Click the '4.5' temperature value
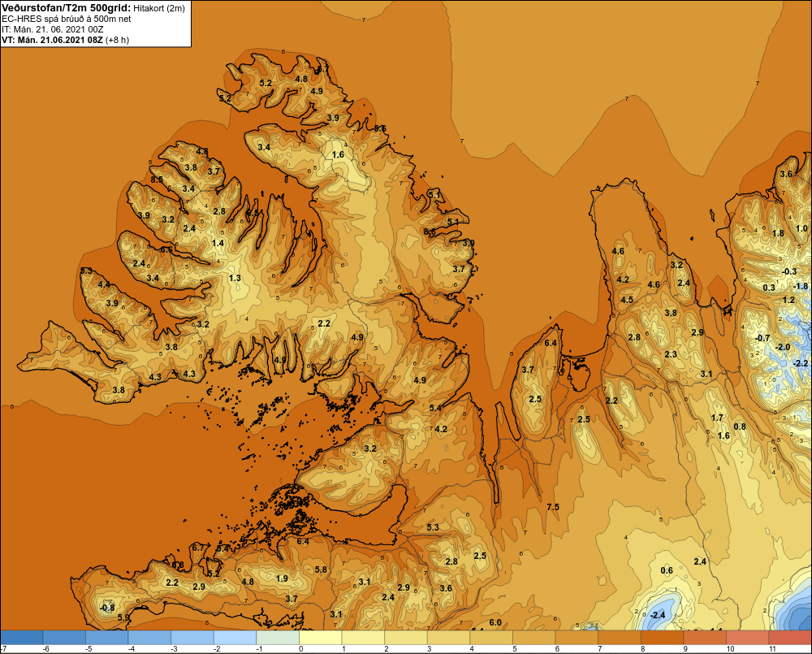Screen dimensions: 812x654 pyautogui.click(x=627, y=300)
